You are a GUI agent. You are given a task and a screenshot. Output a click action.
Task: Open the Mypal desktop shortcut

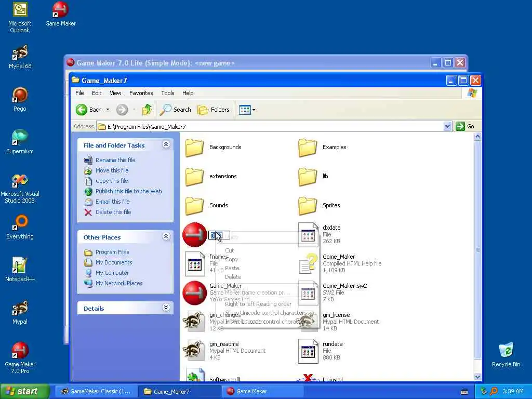pyautogui.click(x=20, y=312)
